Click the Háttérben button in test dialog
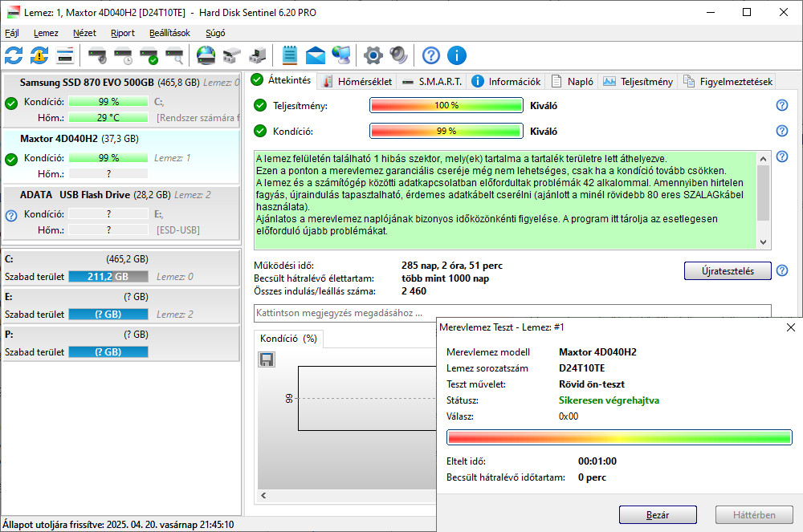803x532 pixels. [x=754, y=514]
